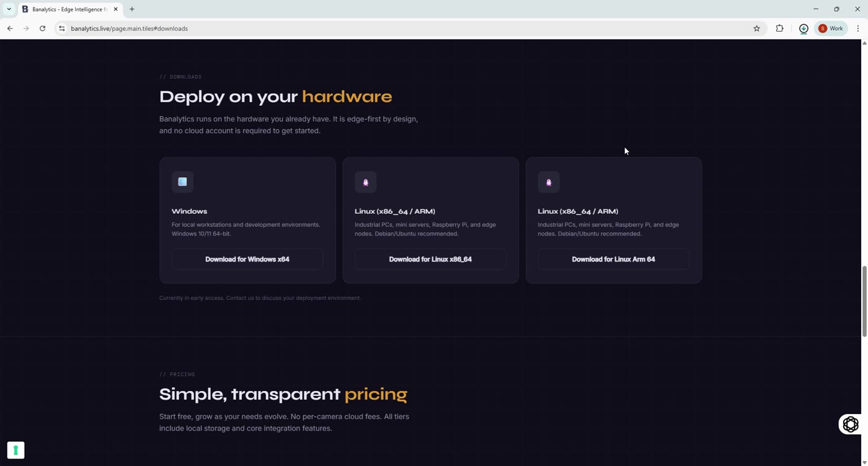The height and width of the screenshot is (466, 868).
Task: Click the Linux title in the Arm 64 download card
Action: (578, 211)
